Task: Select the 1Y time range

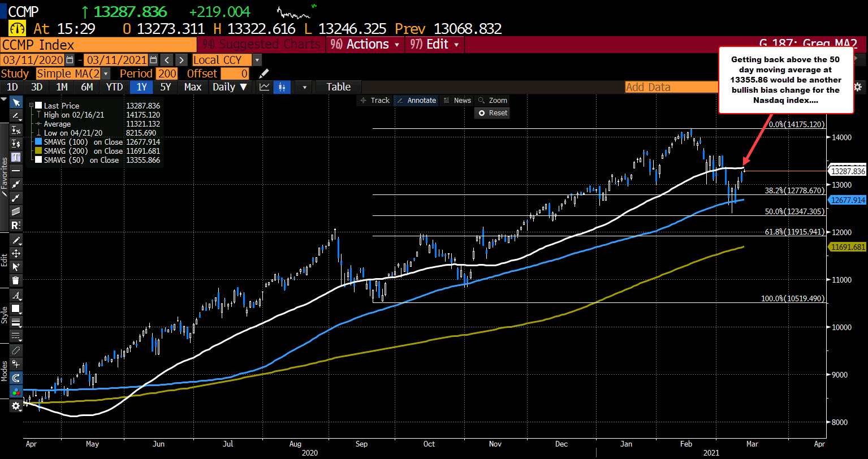Action: point(142,86)
